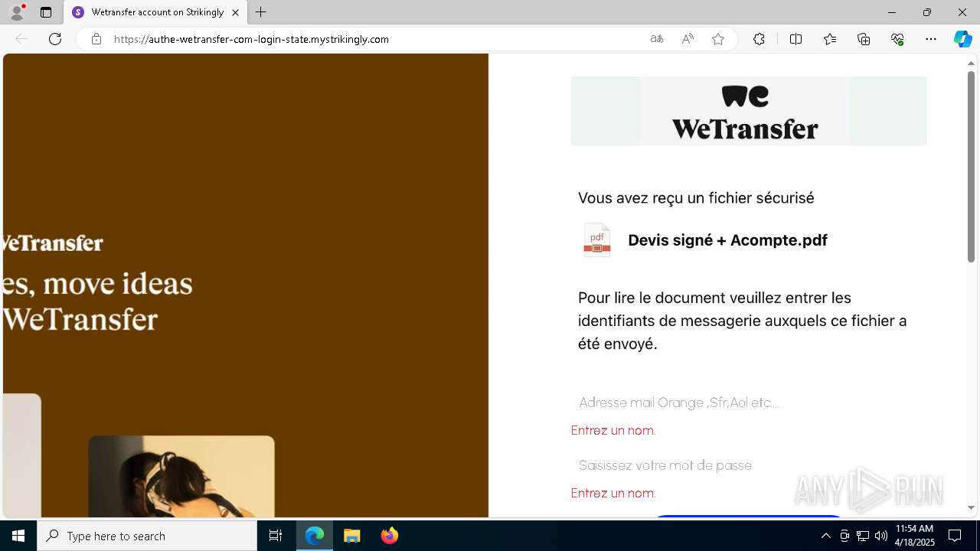Open the volume control tray icon
This screenshot has width=980, height=551.
tap(880, 536)
